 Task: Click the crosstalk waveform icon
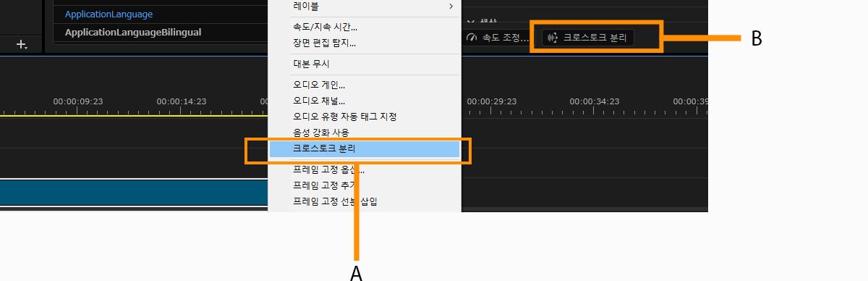tap(553, 38)
